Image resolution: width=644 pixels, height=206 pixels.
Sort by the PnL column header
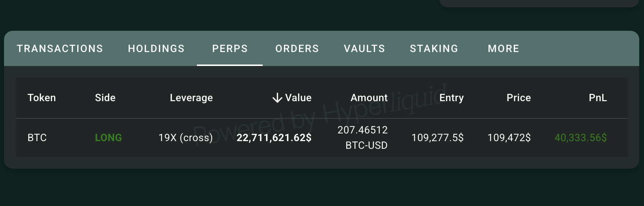coord(598,98)
